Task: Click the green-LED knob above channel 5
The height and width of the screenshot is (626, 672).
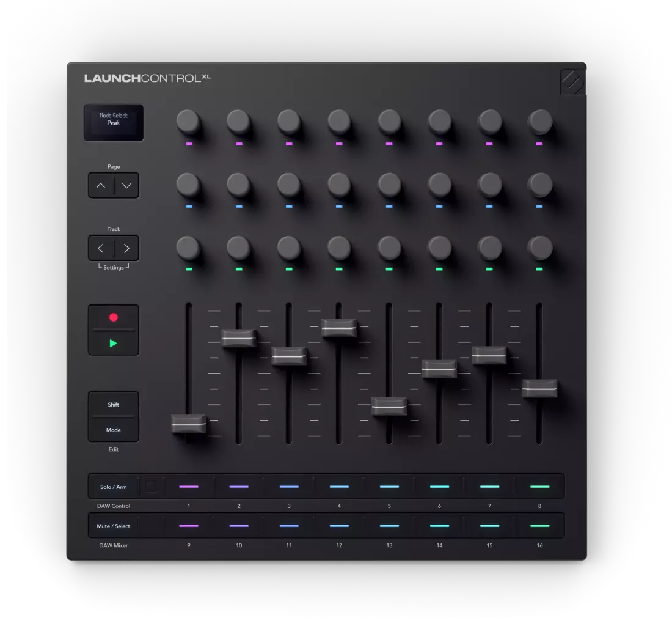Action: pos(389,248)
